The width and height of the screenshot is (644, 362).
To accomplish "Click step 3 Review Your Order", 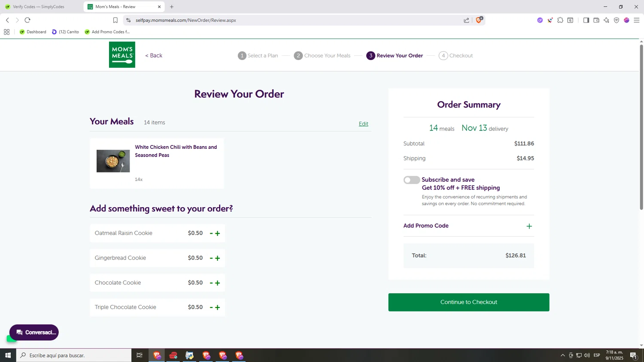I will click(x=395, y=56).
